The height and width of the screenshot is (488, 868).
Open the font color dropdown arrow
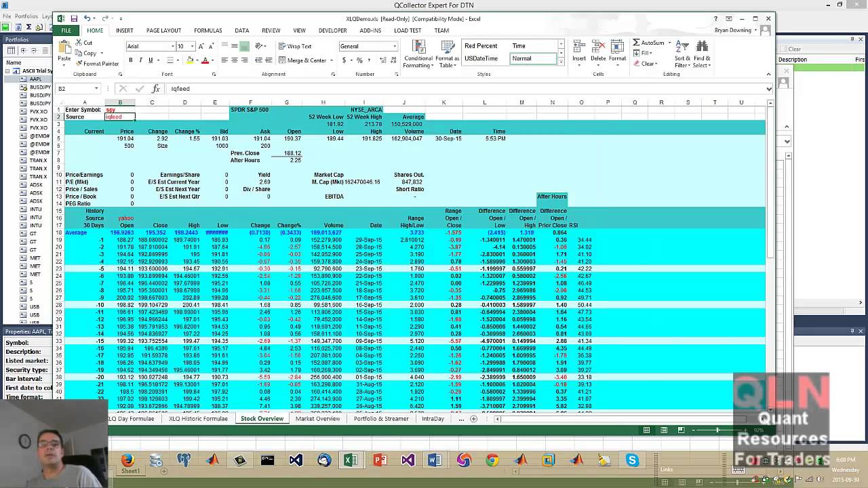pyautogui.click(x=212, y=60)
